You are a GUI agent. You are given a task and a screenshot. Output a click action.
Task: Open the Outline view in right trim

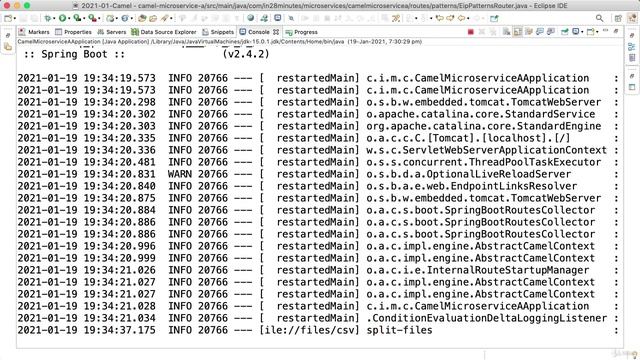point(632,47)
